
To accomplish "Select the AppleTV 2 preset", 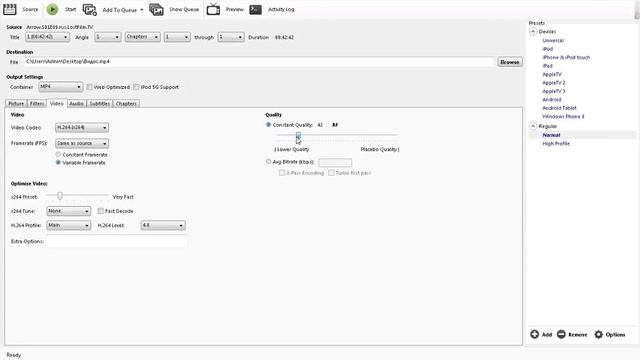I will click(x=553, y=82).
